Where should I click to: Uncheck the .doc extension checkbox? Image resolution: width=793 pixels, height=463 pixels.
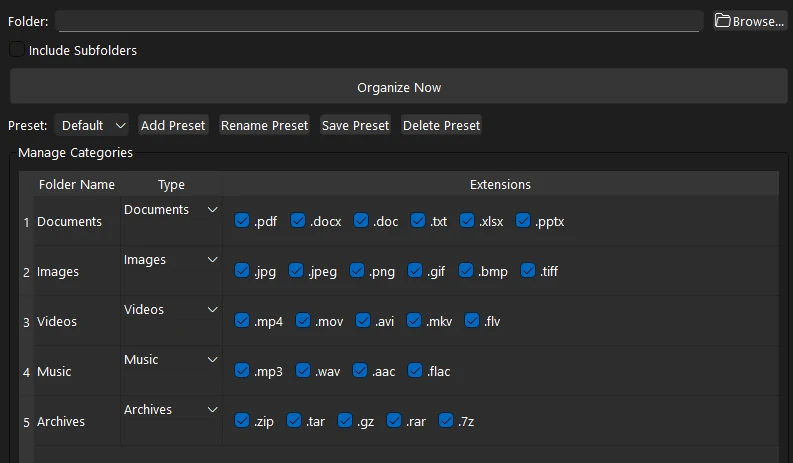coord(361,221)
